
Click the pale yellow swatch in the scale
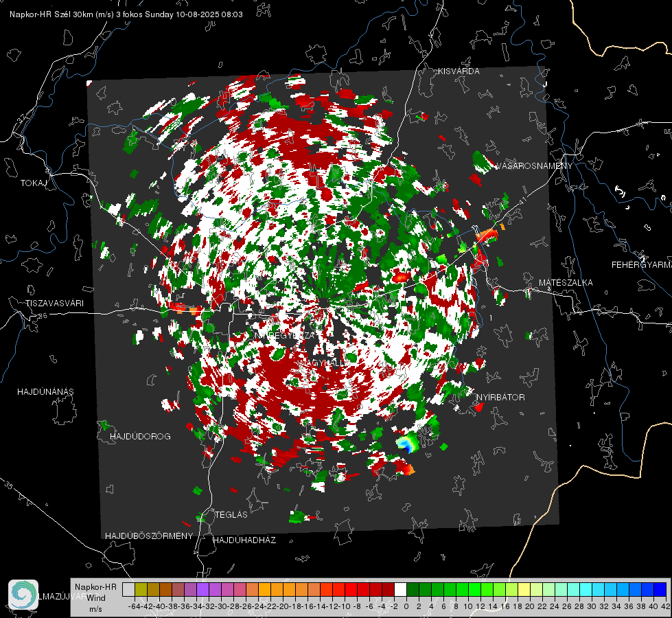tap(524, 590)
